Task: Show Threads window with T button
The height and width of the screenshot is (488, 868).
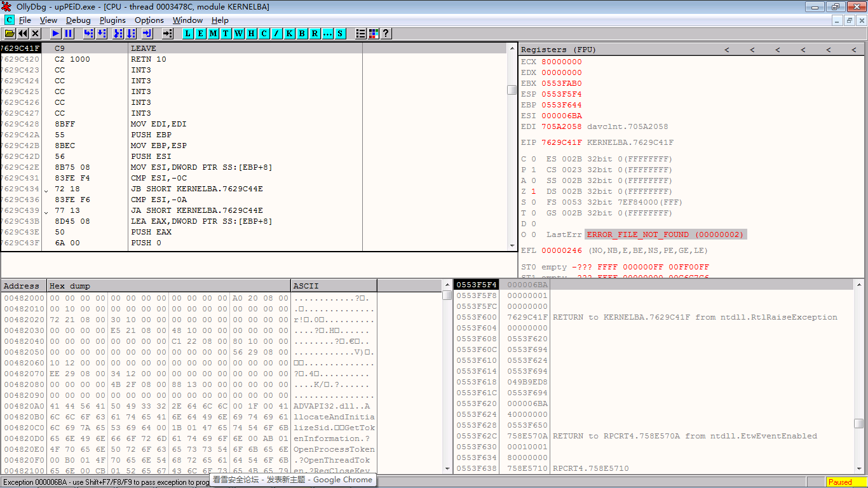Action: click(226, 33)
